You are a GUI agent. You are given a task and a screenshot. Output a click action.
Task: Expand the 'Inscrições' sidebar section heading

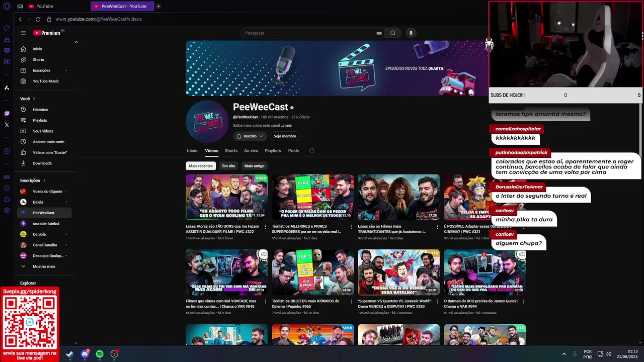33,180
